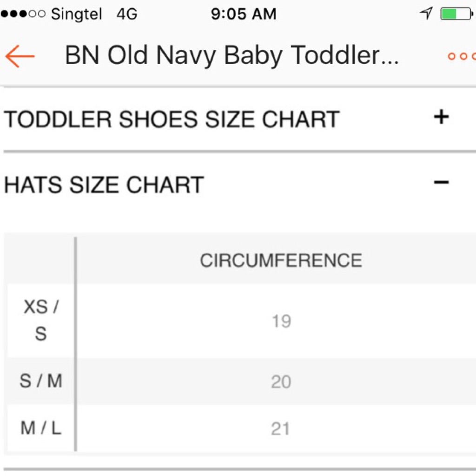
Task: Select the XS / S size row label
Action: click(41, 320)
